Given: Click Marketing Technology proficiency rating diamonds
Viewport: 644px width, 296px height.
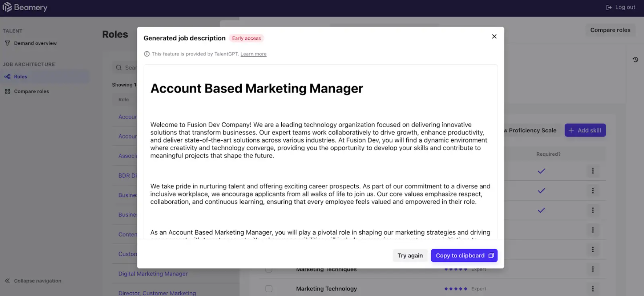Looking at the screenshot, I should click(x=456, y=289).
